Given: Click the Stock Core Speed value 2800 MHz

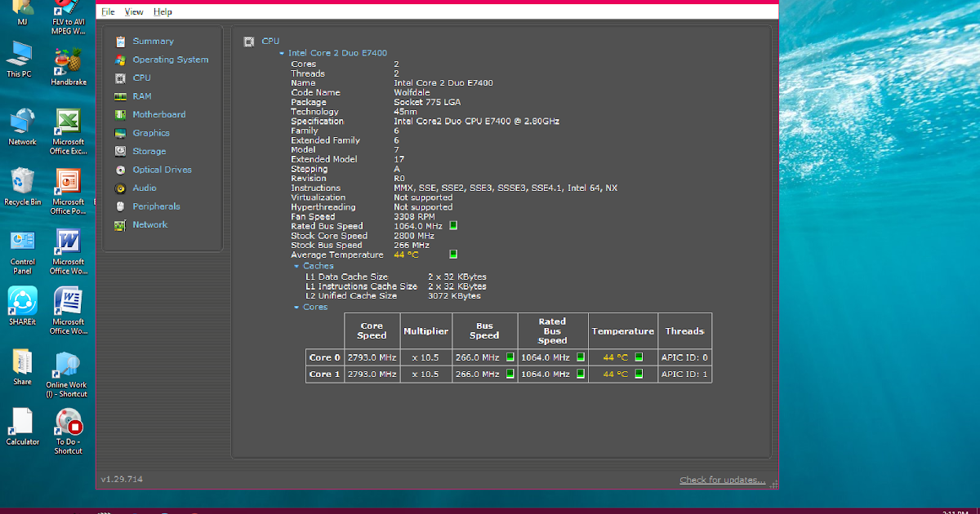Looking at the screenshot, I should click(x=415, y=236).
